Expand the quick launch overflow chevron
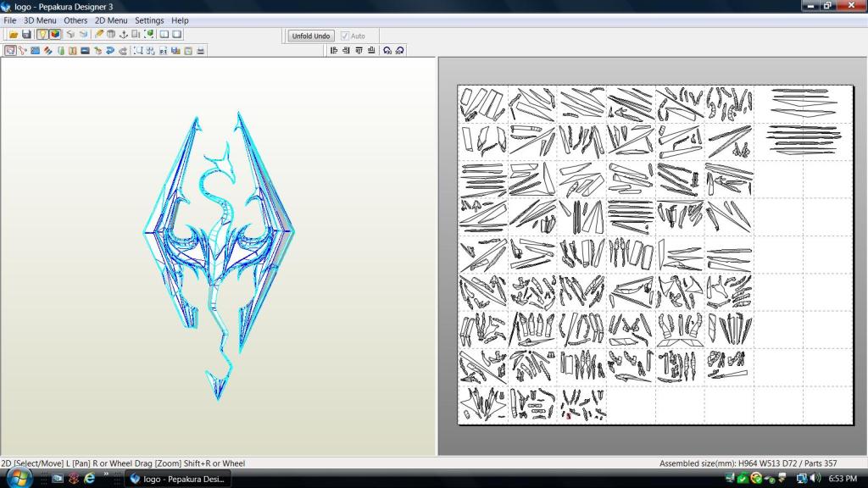868x488 pixels. (106, 474)
